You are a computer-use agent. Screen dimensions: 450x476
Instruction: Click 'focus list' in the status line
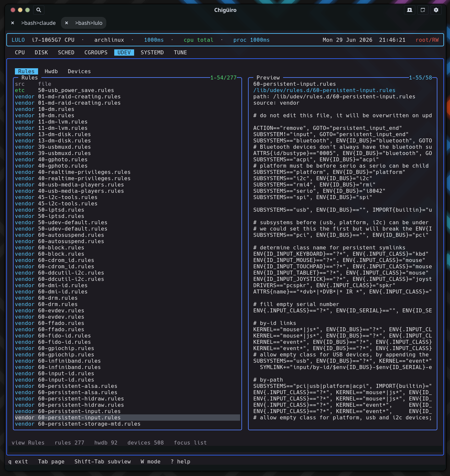pos(190,443)
